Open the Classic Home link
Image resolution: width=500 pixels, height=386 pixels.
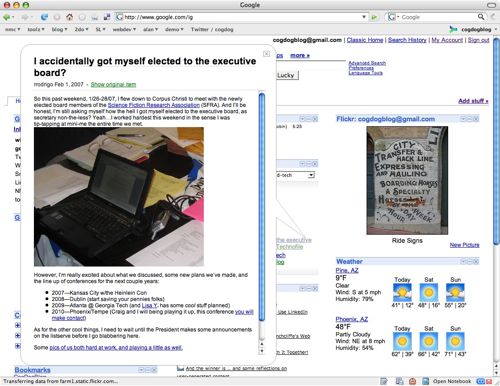coord(365,40)
